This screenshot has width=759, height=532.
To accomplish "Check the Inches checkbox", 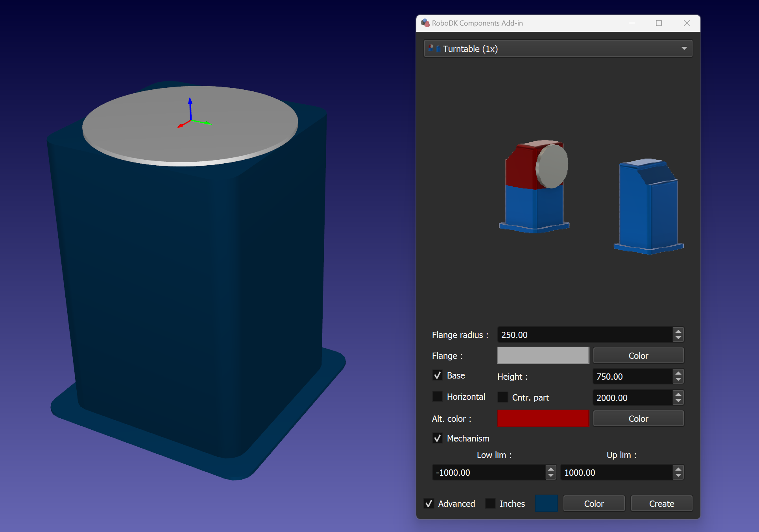I will 490,503.
